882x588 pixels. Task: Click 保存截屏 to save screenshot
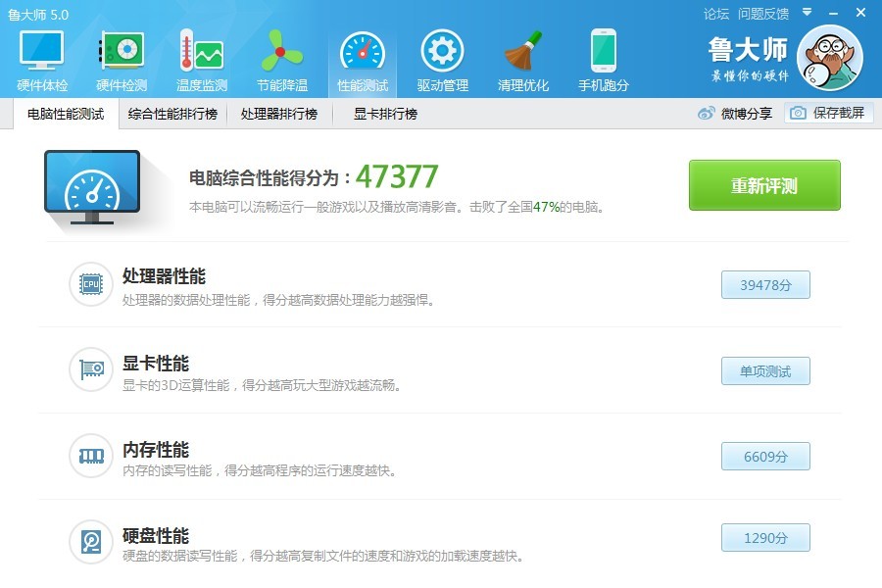click(828, 113)
